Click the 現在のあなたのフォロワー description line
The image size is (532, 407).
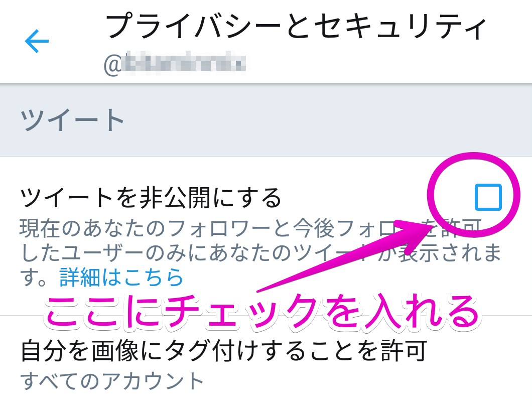[250, 228]
